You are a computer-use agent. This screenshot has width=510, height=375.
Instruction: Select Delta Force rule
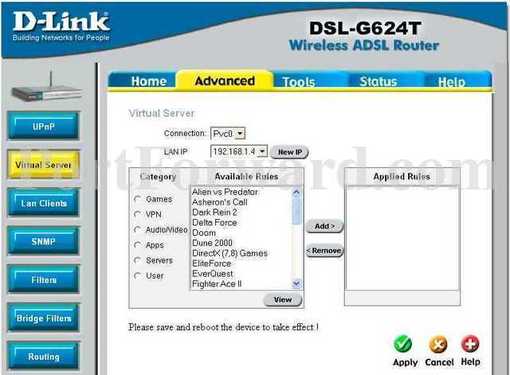tap(215, 222)
